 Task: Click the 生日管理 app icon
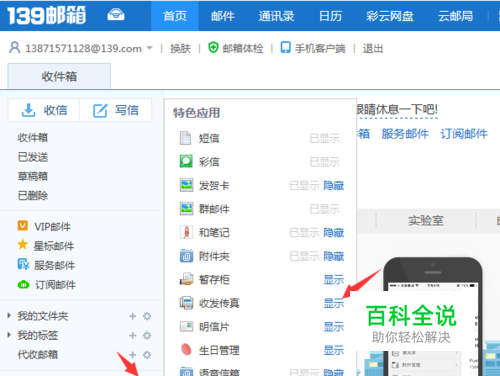pos(186,350)
